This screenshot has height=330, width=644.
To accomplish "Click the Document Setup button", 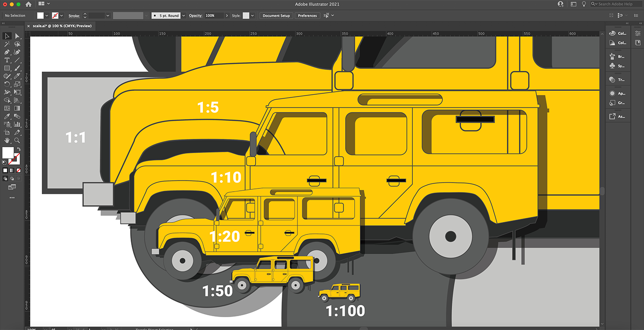I will pos(276,16).
